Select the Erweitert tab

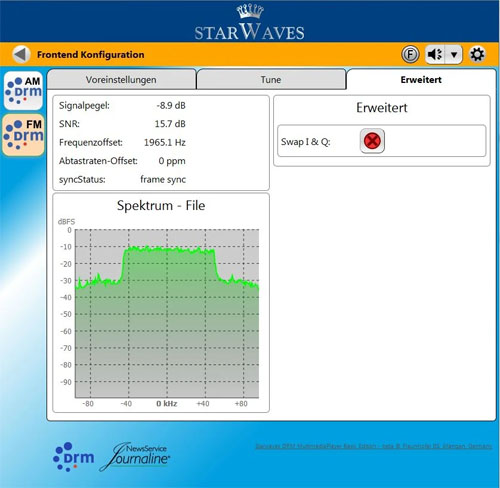pos(421,80)
